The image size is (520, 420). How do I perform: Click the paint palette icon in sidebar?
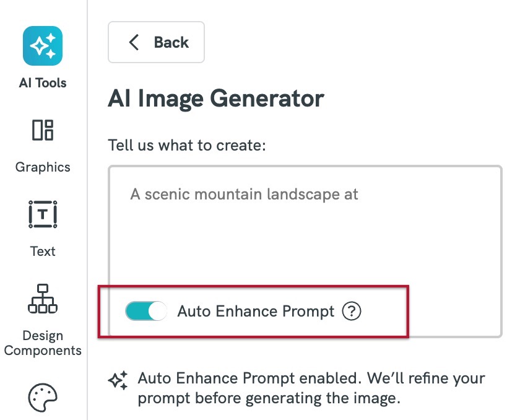click(x=43, y=398)
